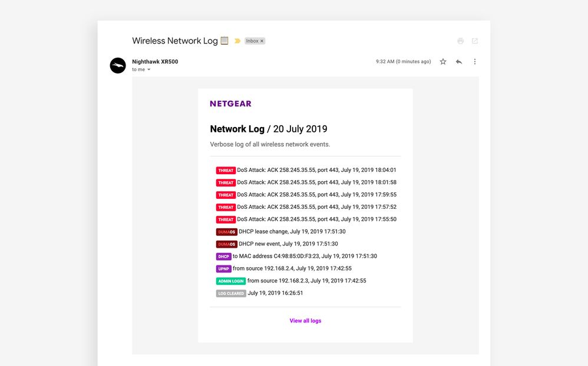The width and height of the screenshot is (588, 366).
Task: Click the topmost THREAT badge
Action: pyautogui.click(x=226, y=170)
